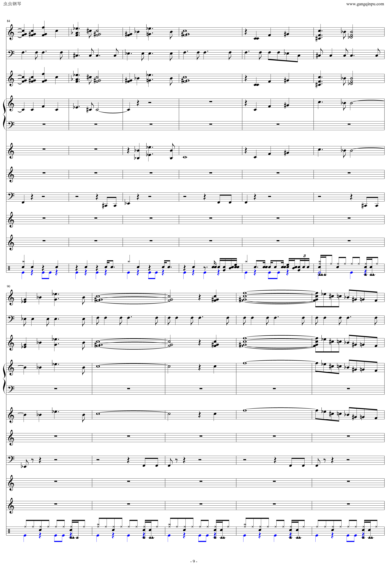Image resolution: width=392 pixels, height=565 pixels.
Task: Click measure number 90
Action: [8, 286]
